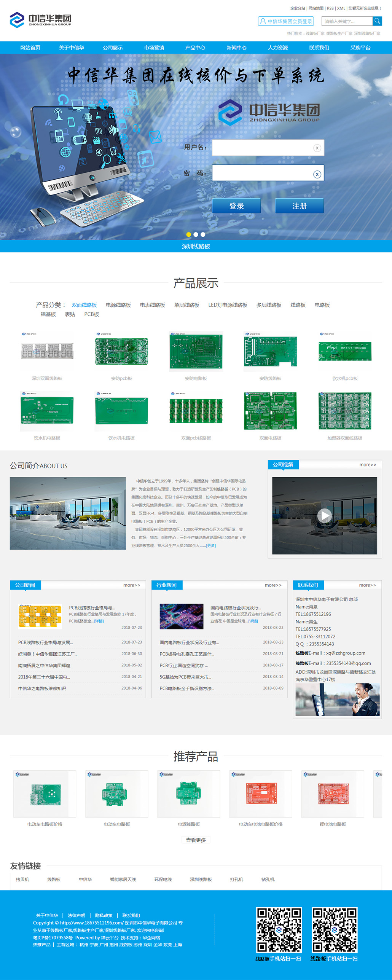
Task: Go to 新闻中心 in the navigation bar
Action: pyautogui.click(x=236, y=48)
